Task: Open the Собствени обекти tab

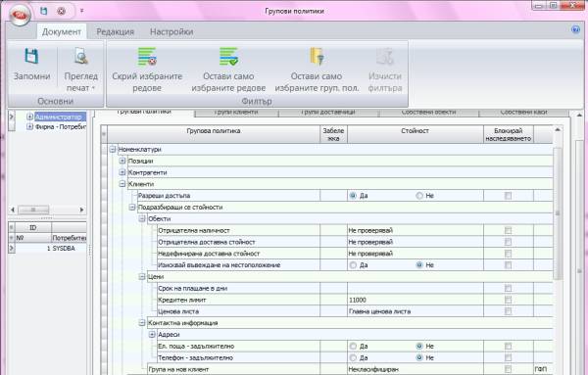Action: (428, 112)
